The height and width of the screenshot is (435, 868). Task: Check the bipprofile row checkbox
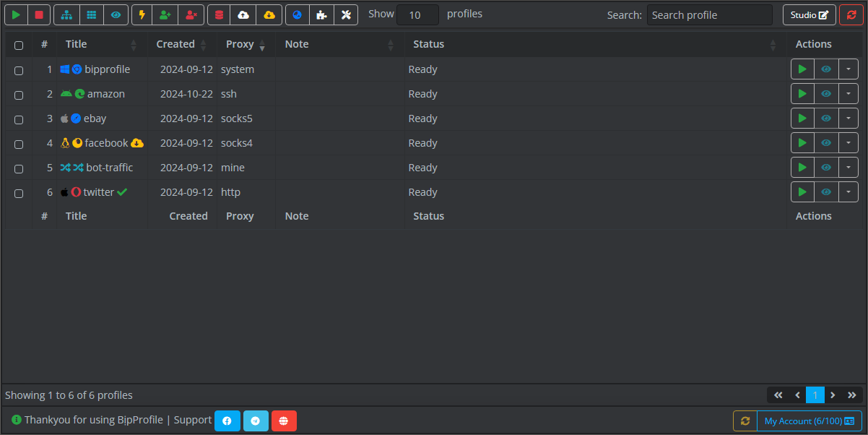(19, 71)
